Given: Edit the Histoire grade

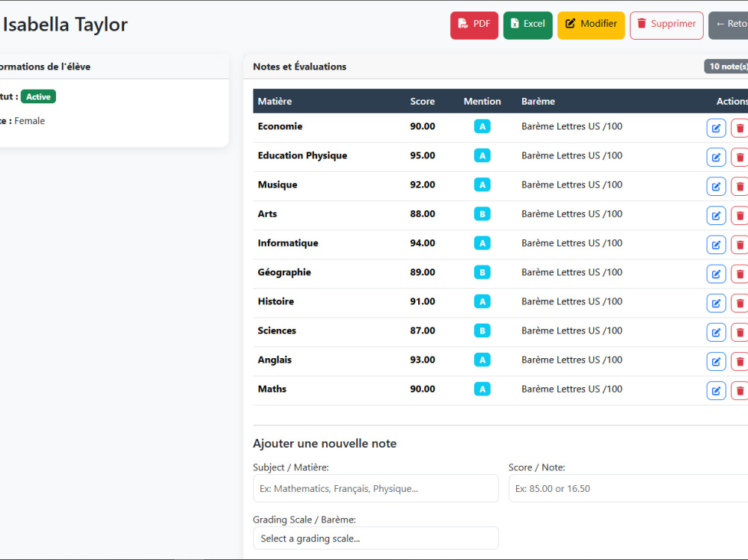Looking at the screenshot, I should 716,303.
